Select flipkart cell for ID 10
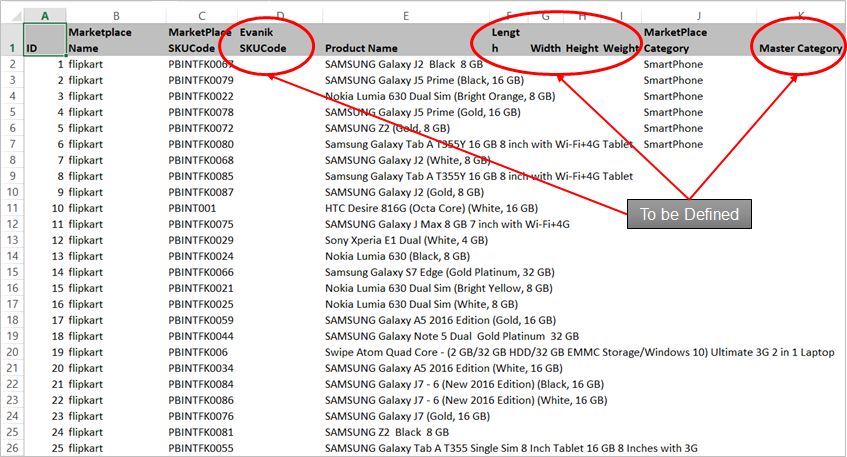 point(116,208)
